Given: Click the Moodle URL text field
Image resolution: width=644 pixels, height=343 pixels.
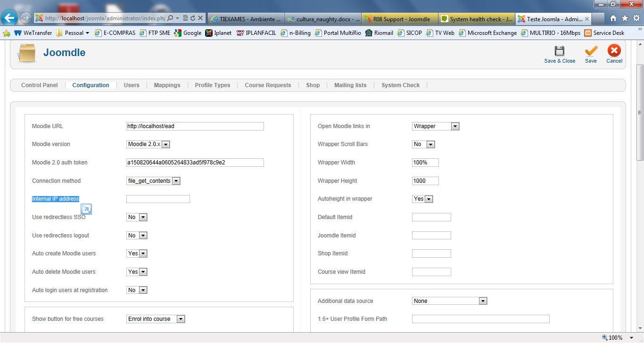Looking at the screenshot, I should (195, 126).
